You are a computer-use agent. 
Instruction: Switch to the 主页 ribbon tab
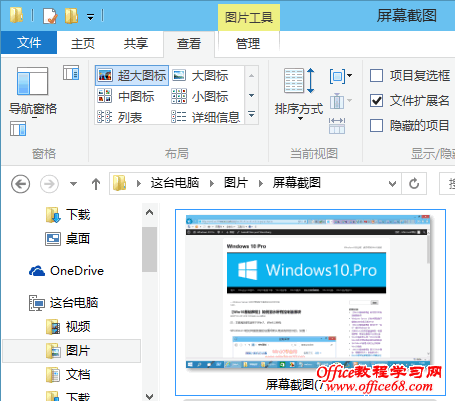point(83,43)
